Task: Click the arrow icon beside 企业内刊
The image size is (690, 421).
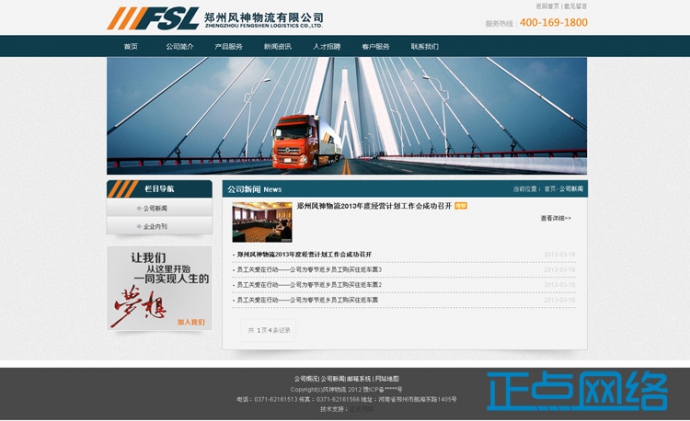Action: click(x=139, y=227)
